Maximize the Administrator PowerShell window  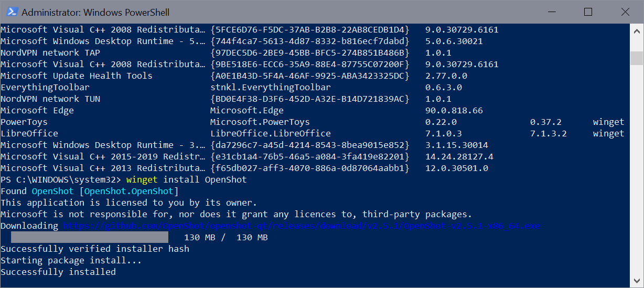[588, 12]
